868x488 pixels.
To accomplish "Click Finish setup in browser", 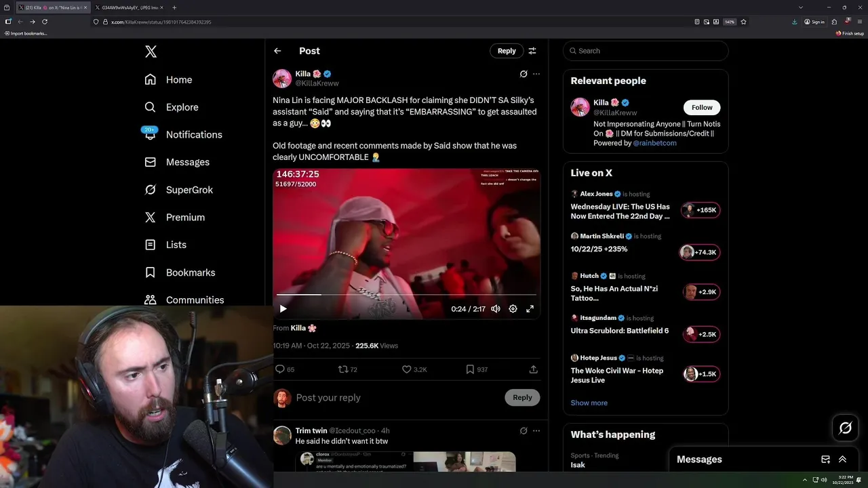I will (850, 33).
